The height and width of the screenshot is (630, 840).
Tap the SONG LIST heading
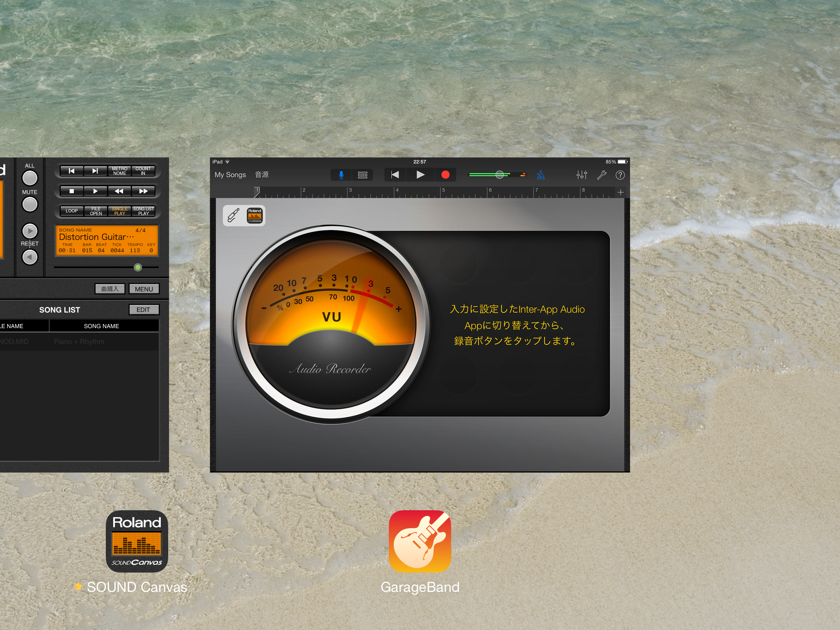60,310
